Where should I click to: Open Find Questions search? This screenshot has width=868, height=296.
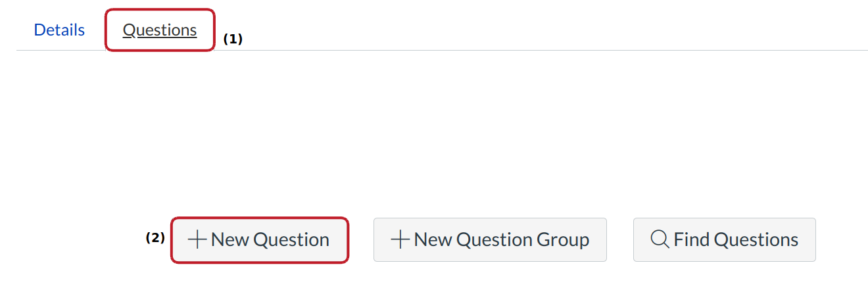724,239
